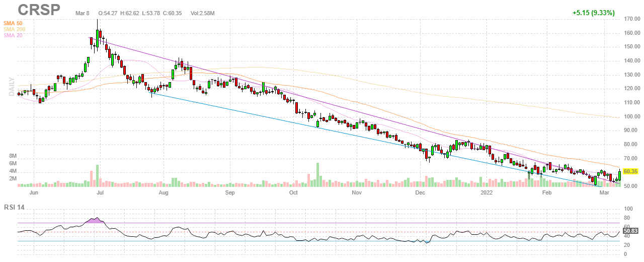Click the shaded overbought RSI peak near July

pyautogui.click(x=95, y=220)
